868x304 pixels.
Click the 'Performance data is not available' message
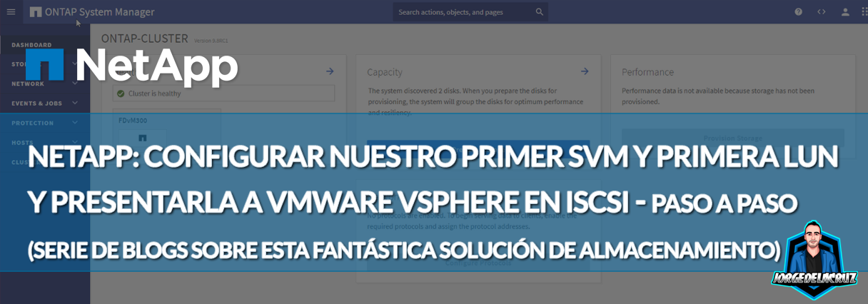point(718,96)
